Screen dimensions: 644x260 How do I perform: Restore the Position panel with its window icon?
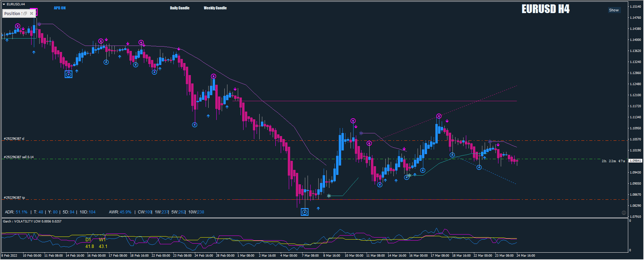click(x=25, y=13)
